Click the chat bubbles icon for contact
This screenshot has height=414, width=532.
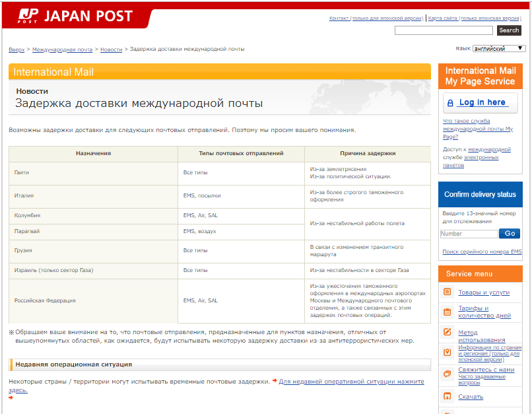tap(448, 374)
